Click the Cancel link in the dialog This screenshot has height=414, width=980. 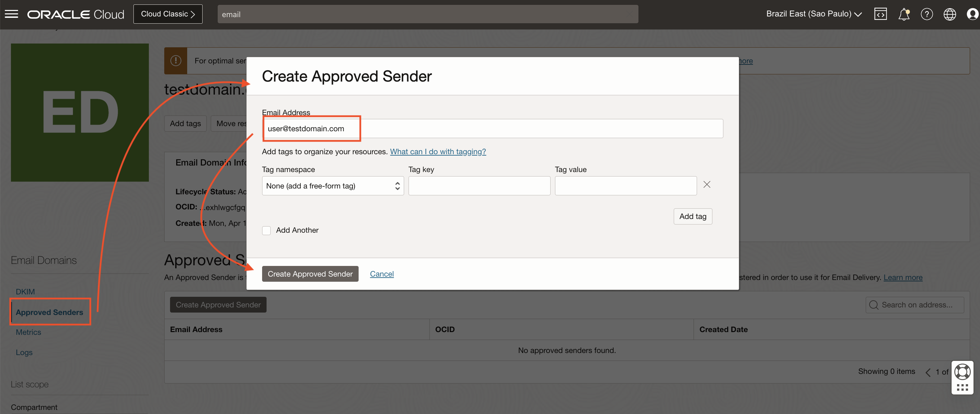pos(382,273)
